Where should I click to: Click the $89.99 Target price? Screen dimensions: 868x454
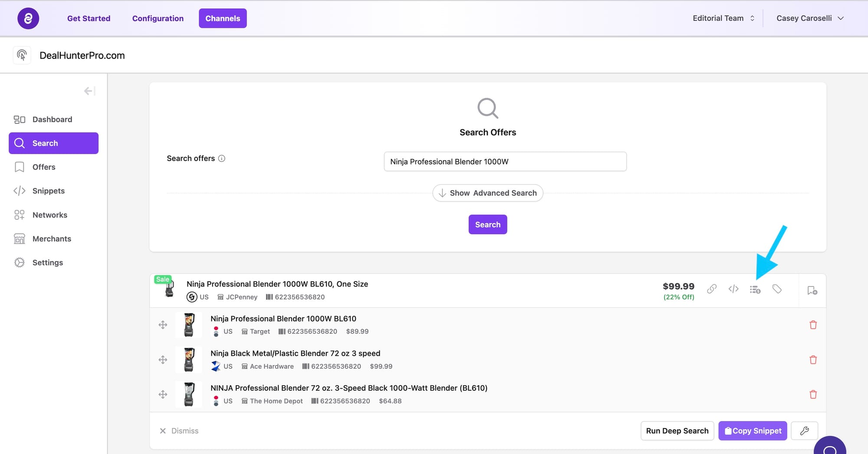point(357,331)
